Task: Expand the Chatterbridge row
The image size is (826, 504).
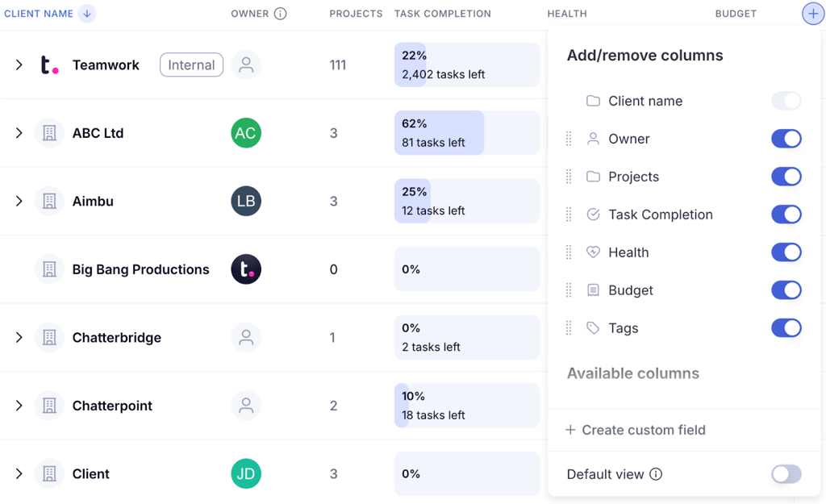Action: pos(19,337)
